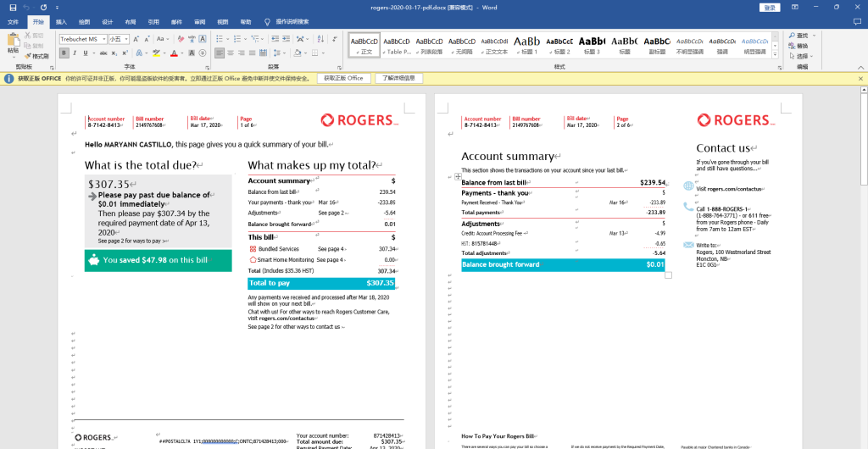Toggle Underline formatting

86,53
